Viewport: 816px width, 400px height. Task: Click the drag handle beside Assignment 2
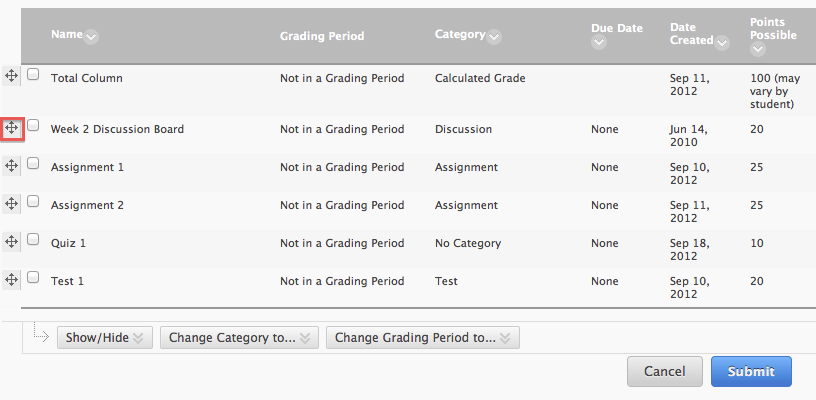click(11, 204)
